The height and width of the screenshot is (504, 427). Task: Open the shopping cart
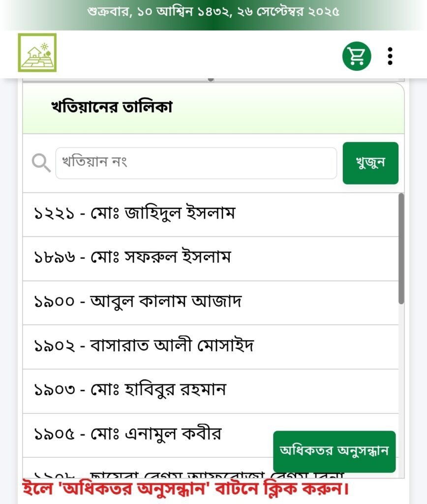pyautogui.click(x=356, y=56)
